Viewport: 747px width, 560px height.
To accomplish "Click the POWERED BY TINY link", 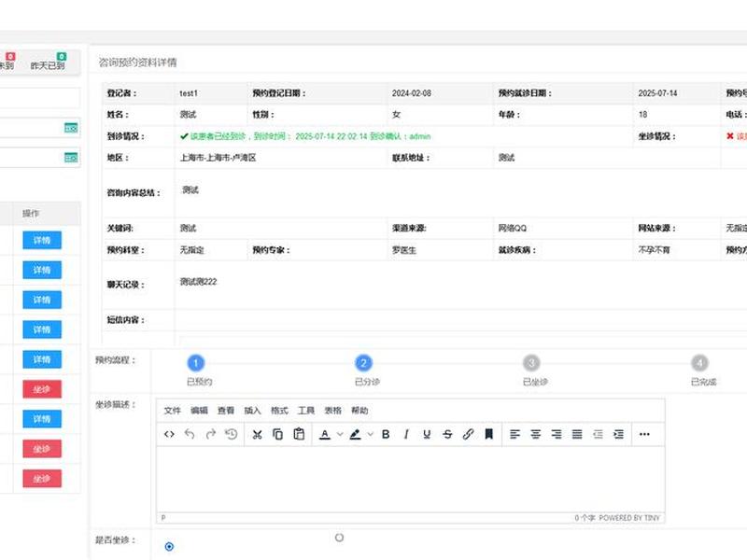I will pyautogui.click(x=629, y=518).
